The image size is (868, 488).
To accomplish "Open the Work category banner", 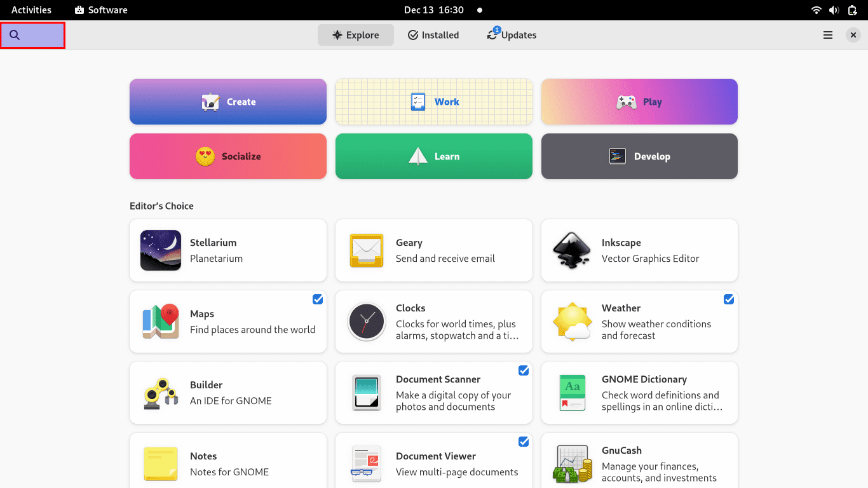I will pyautogui.click(x=434, y=102).
